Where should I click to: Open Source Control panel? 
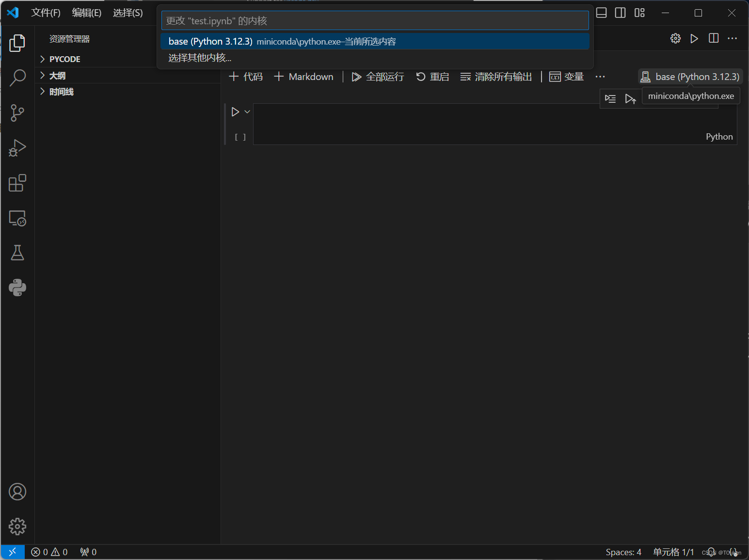17,112
